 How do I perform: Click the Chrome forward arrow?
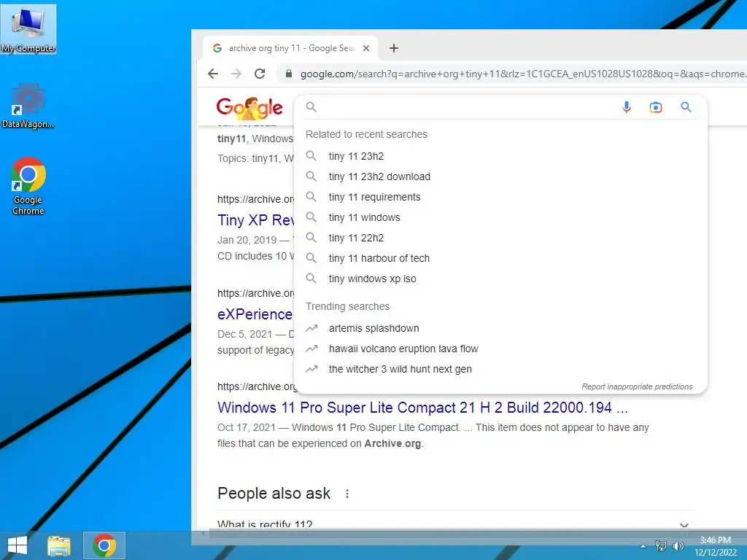click(236, 74)
